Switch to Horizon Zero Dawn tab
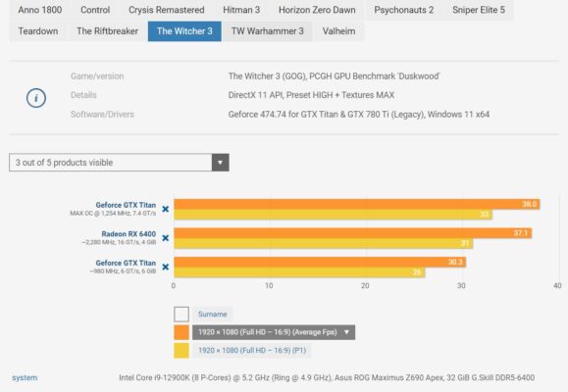The height and width of the screenshot is (392, 568). coord(317,10)
